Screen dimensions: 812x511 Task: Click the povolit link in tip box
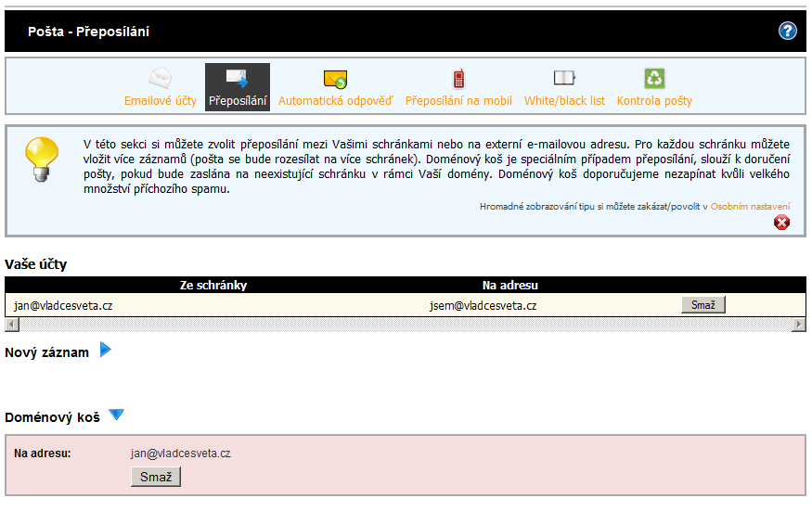pos(686,206)
